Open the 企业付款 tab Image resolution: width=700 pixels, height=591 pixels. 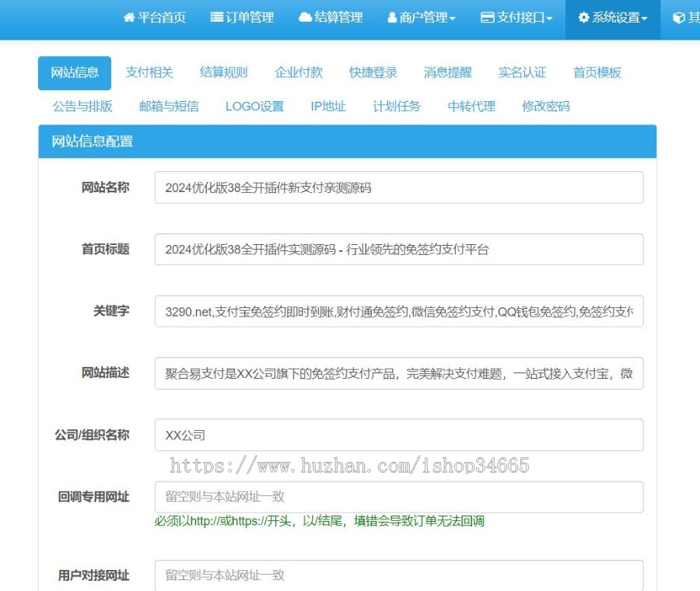[x=298, y=73]
